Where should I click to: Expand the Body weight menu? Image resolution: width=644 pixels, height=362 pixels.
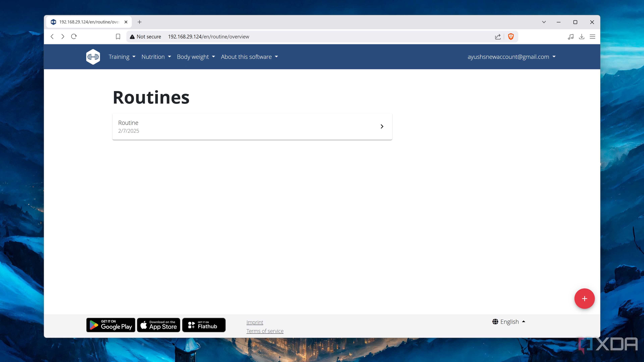click(x=196, y=57)
